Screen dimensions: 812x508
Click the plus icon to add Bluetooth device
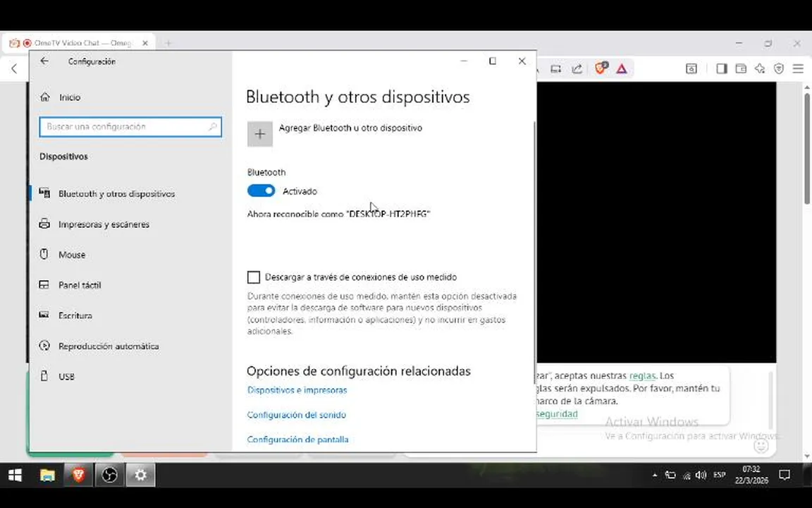(x=260, y=134)
